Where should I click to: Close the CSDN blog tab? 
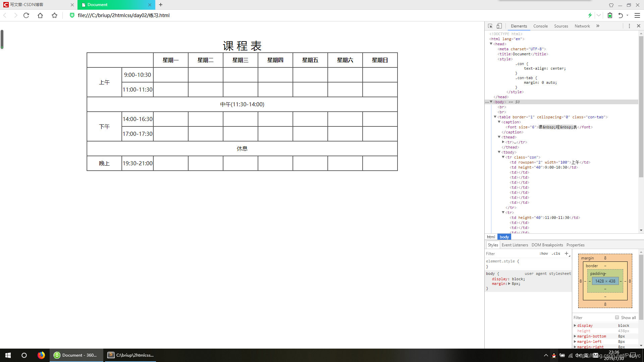[72, 5]
